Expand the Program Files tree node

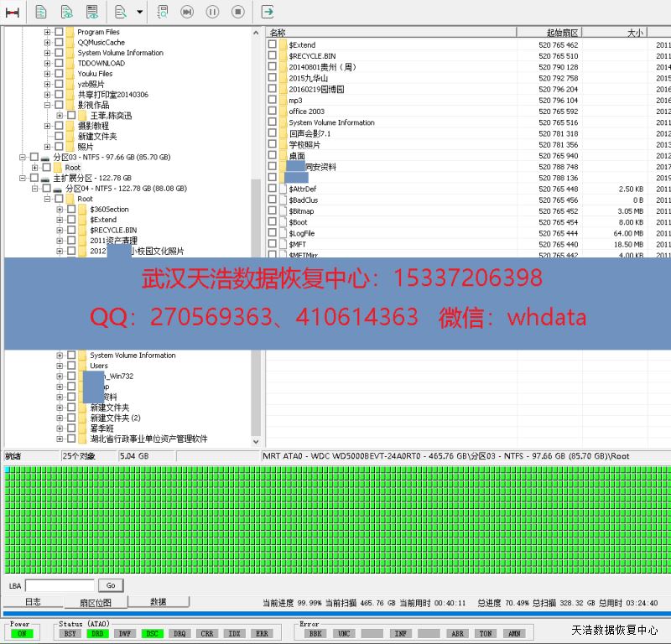click(48, 32)
